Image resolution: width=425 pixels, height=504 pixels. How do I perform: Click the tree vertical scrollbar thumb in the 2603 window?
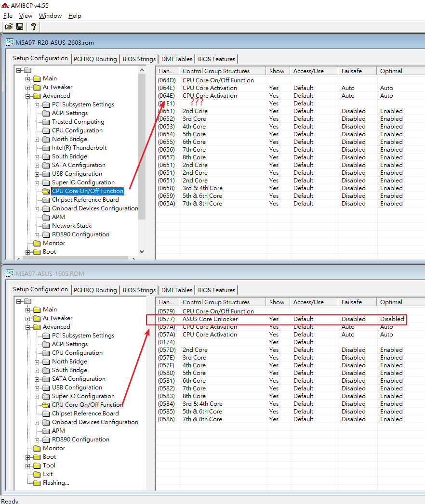click(x=142, y=146)
